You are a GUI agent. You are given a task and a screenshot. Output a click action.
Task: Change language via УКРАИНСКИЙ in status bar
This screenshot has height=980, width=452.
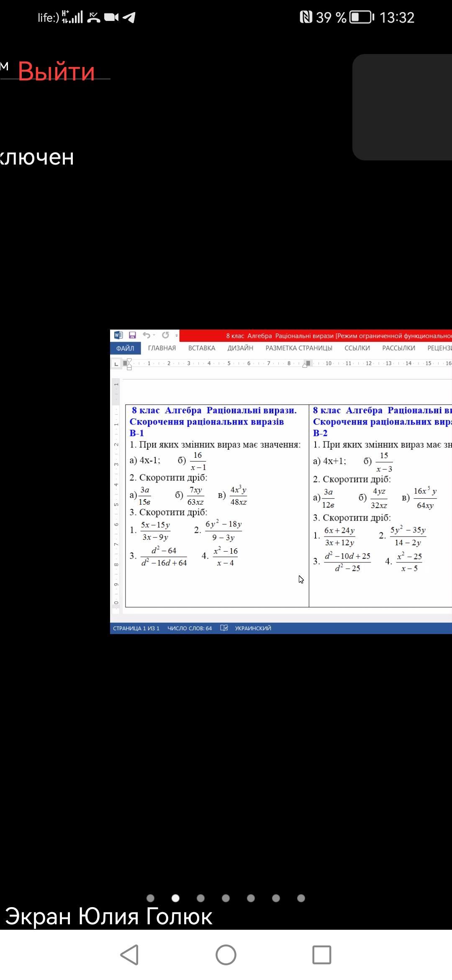tap(253, 628)
